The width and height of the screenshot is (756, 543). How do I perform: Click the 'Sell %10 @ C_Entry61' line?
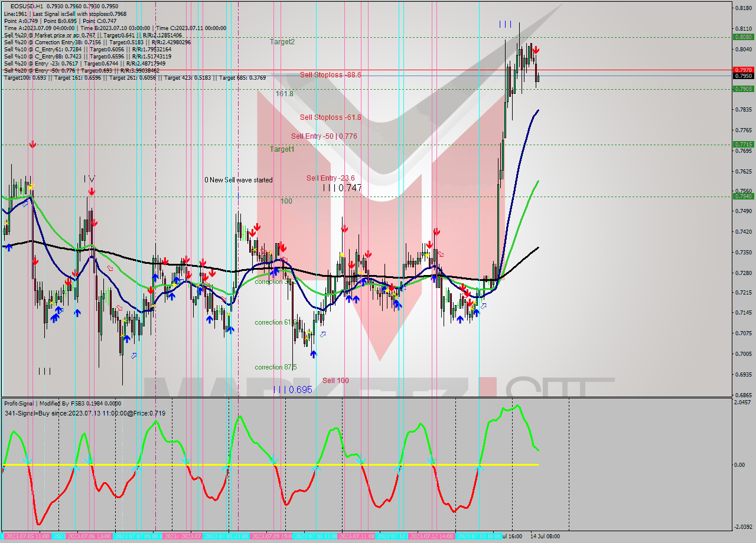pos(87,49)
